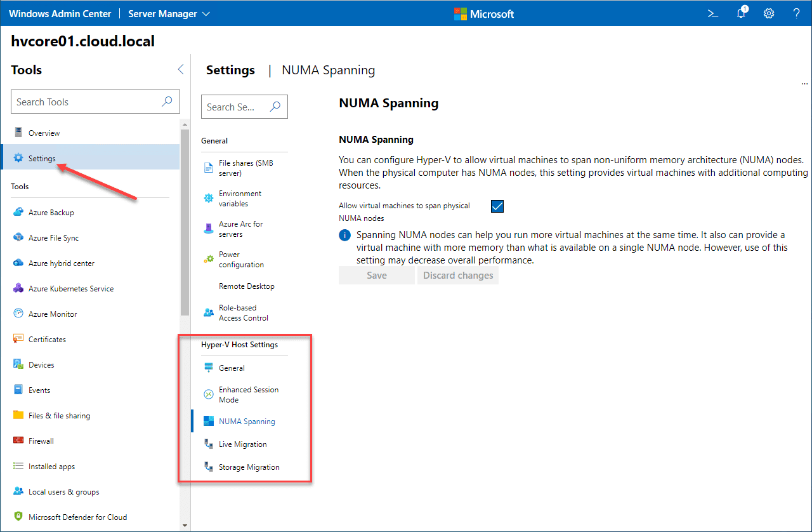Click the Overview tool icon

coord(18,133)
